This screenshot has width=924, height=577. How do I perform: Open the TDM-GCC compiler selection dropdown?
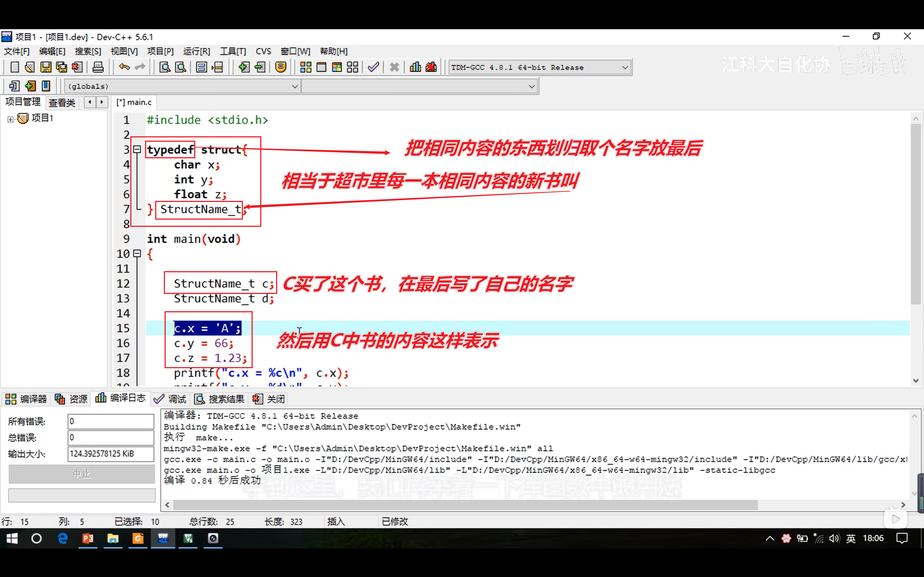pos(625,67)
